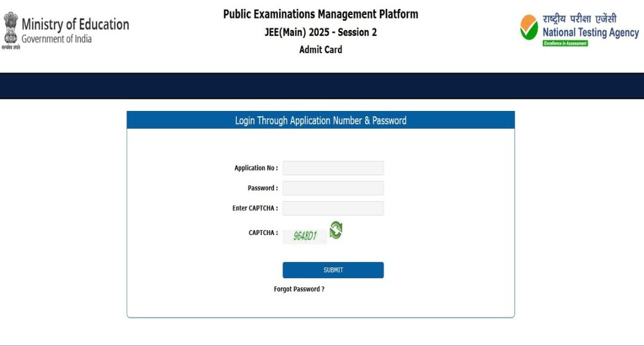This screenshot has height=346, width=644.
Task: Click the Public Examinations Management Platform title
Action: [321, 14]
